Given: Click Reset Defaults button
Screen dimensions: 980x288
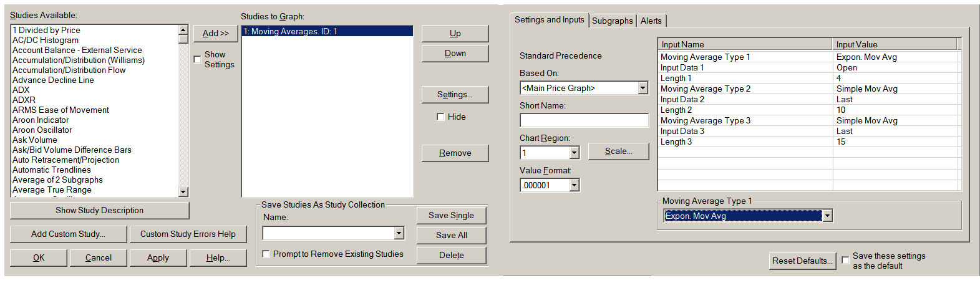Looking at the screenshot, I should [x=802, y=261].
